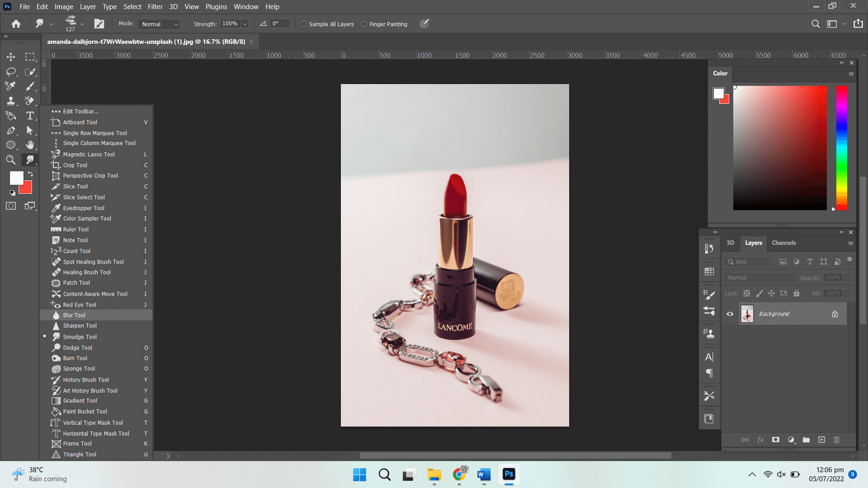Reset default foreground and background colors
Image resolution: width=868 pixels, height=488 pixels.
coord(13,193)
